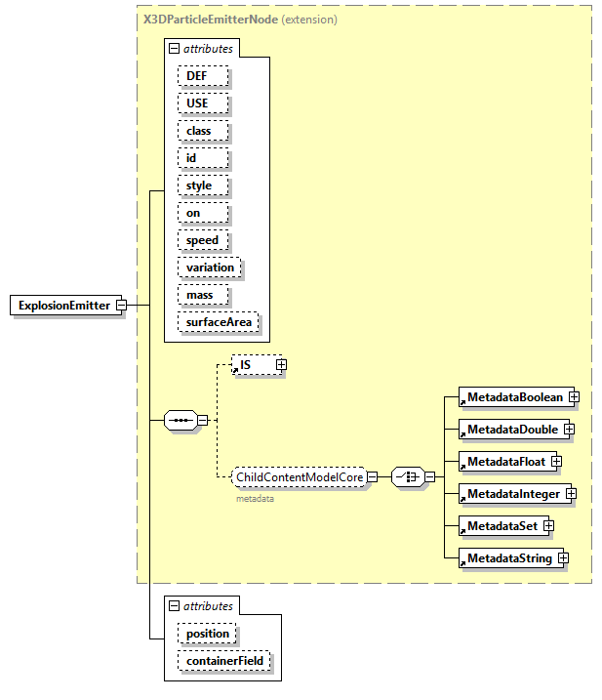The width and height of the screenshot is (602, 700).
Task: Expand the MetadataString element
Action: click(x=564, y=558)
